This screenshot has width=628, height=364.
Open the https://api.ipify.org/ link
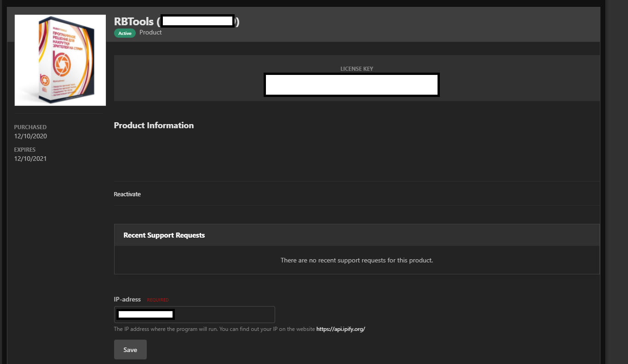[x=340, y=329]
